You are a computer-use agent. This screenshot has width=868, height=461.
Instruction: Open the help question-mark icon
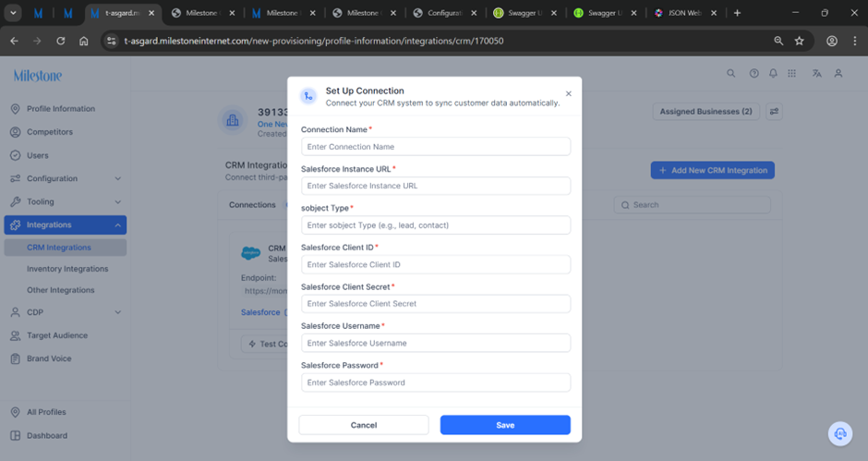click(x=754, y=73)
